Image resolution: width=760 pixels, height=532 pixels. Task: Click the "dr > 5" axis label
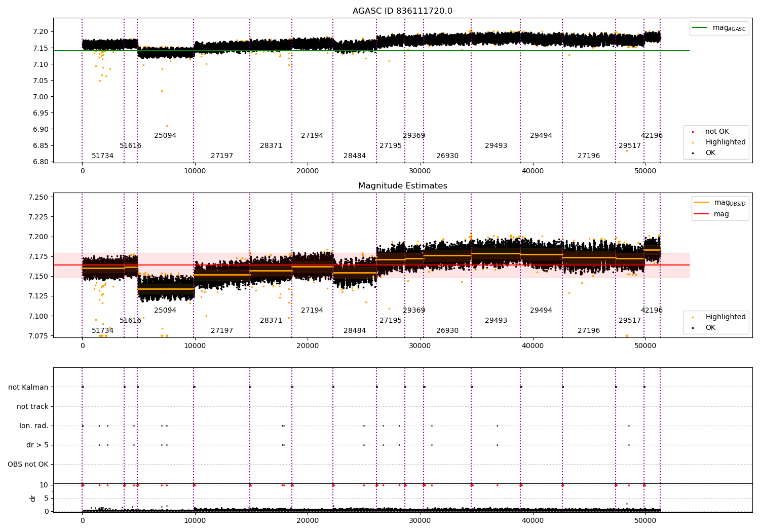pyautogui.click(x=37, y=445)
